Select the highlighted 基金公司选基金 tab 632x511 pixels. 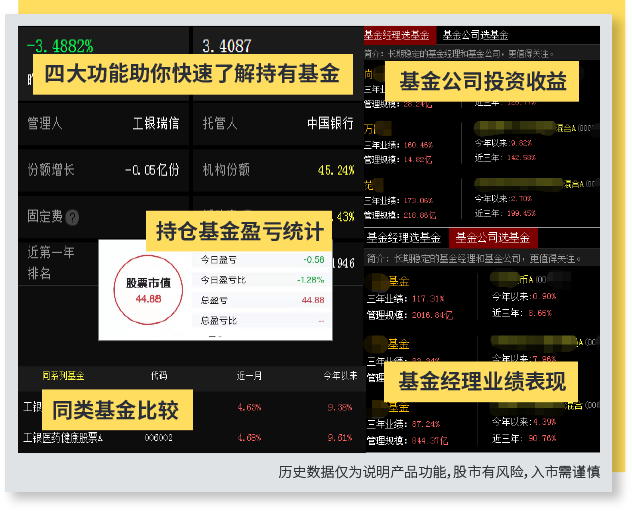click(493, 237)
